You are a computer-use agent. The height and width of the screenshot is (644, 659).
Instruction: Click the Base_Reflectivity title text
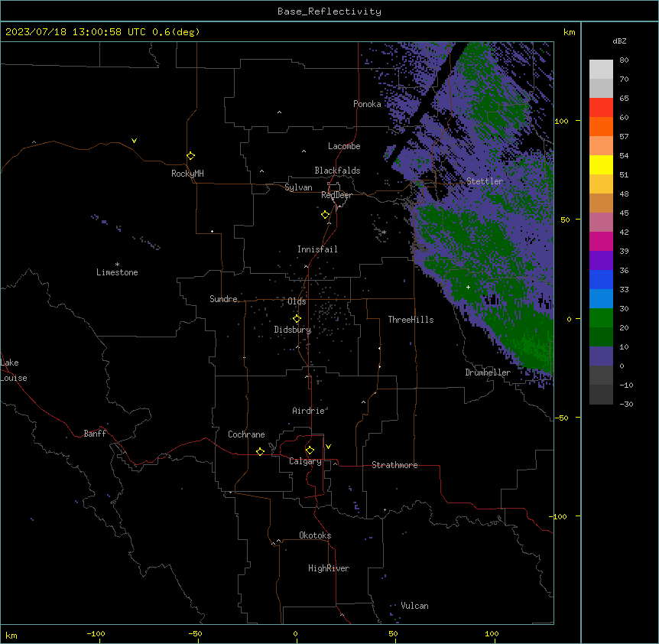[329, 11]
